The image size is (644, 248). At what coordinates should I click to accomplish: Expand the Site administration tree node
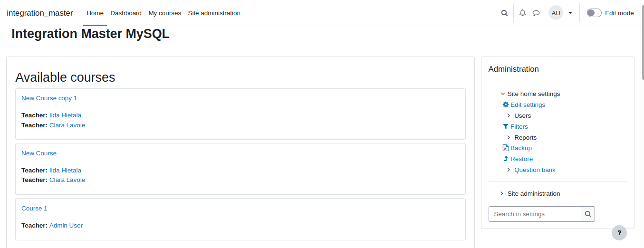tap(502, 193)
